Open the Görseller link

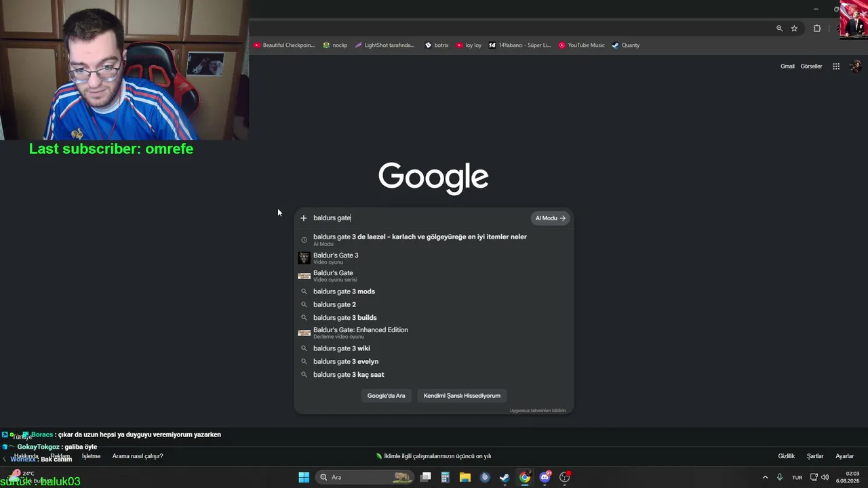[811, 66]
